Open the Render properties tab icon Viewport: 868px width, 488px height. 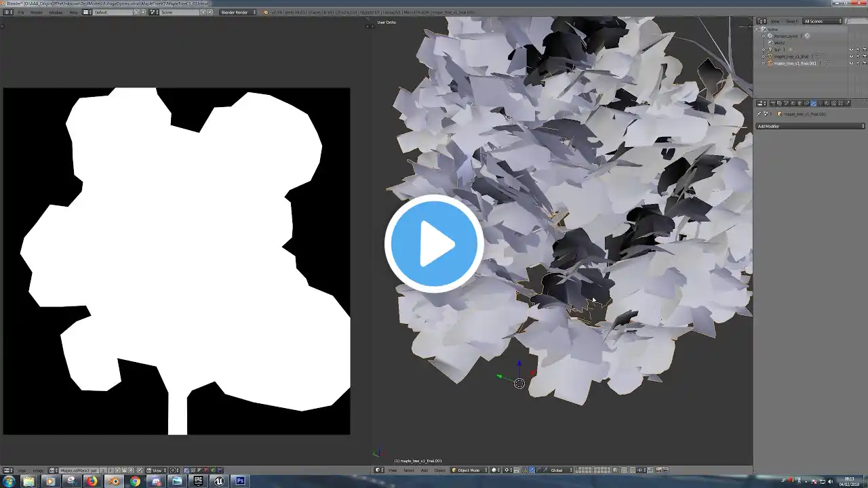(x=772, y=103)
